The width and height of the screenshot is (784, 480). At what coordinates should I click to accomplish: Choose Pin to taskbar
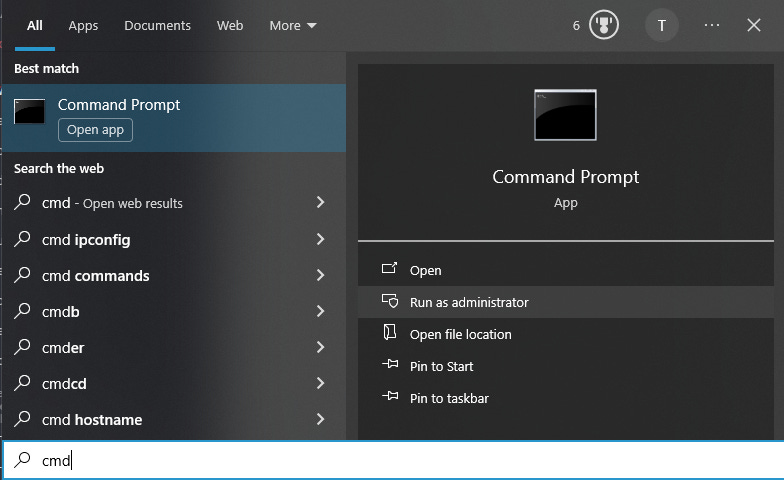coord(566,398)
